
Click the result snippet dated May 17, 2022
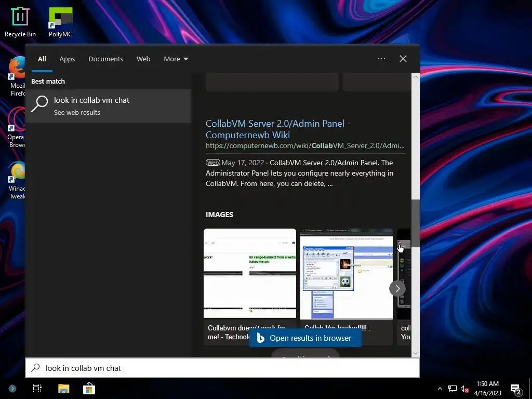pos(299,173)
